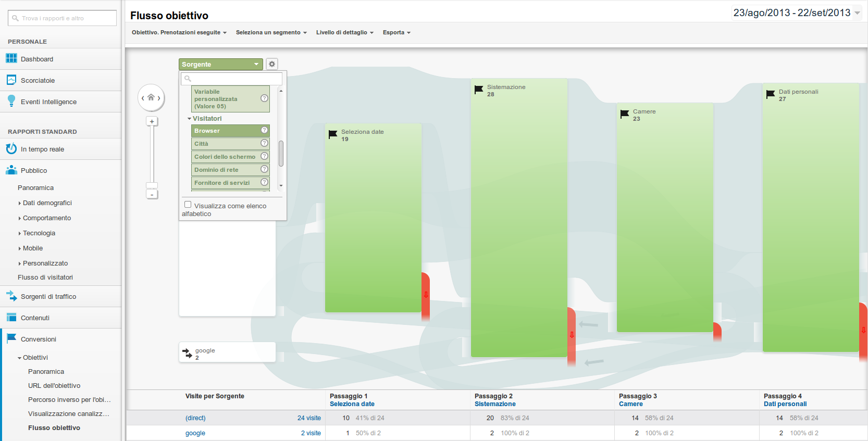Open the Sorgente dimension dropdown
Screen dimensions: 868x441
220,64
